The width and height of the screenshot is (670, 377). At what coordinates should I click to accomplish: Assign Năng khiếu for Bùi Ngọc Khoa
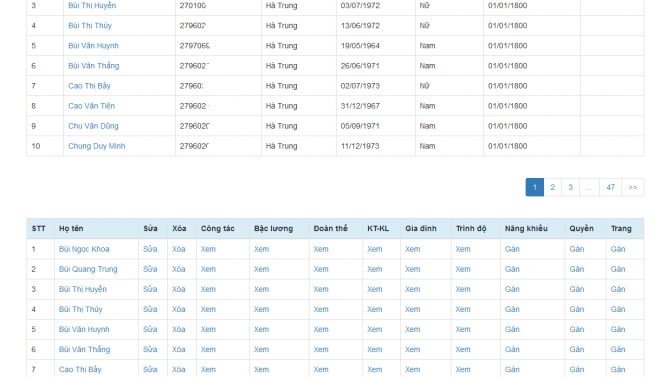pyautogui.click(x=512, y=249)
